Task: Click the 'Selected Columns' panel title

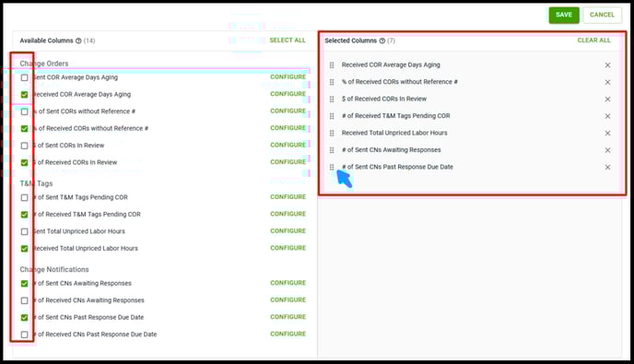Action: click(x=350, y=41)
